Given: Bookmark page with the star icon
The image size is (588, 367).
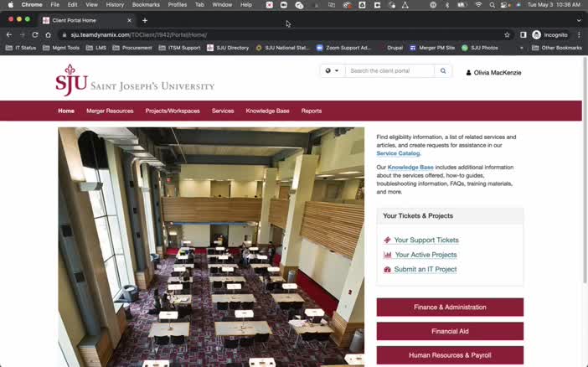Looking at the screenshot, I should click(x=507, y=35).
